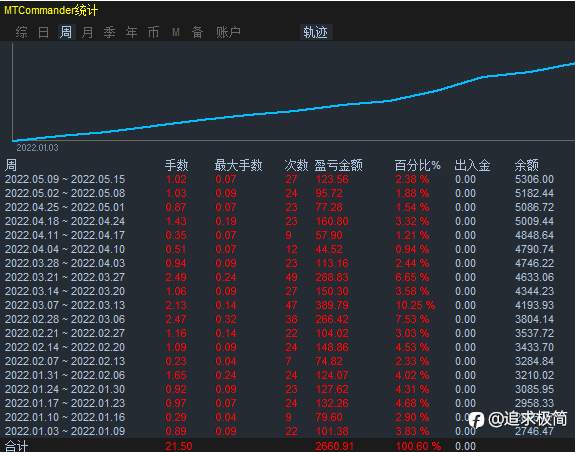
Task: Click the 轨迹 trajectory button
Action: [x=315, y=32]
